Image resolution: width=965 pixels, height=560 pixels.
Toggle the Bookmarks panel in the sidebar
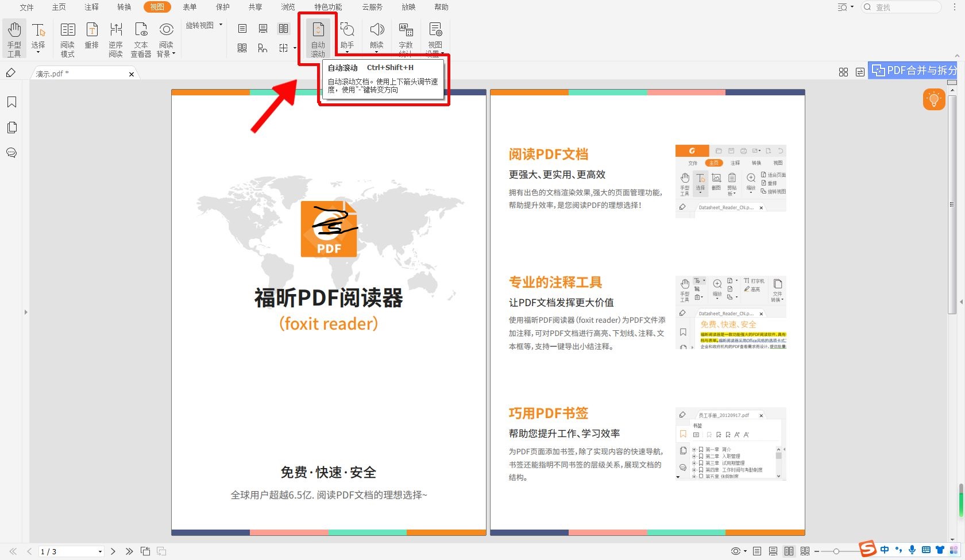point(12,102)
